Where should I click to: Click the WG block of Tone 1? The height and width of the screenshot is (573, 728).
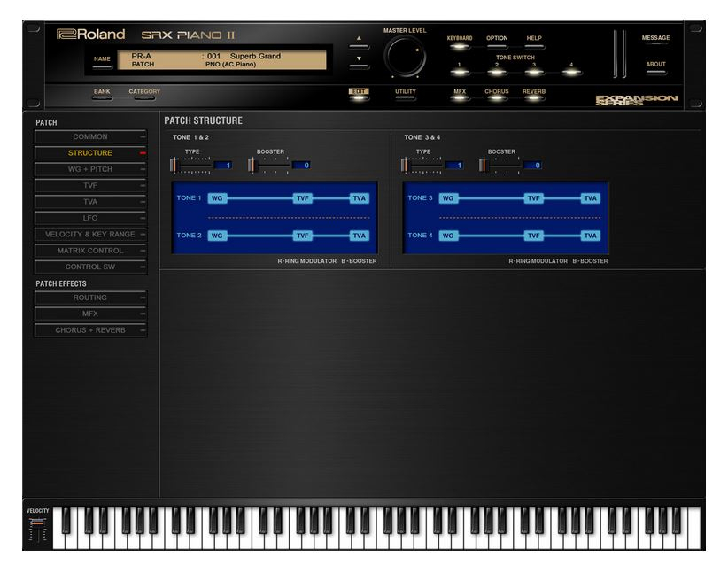(217, 198)
